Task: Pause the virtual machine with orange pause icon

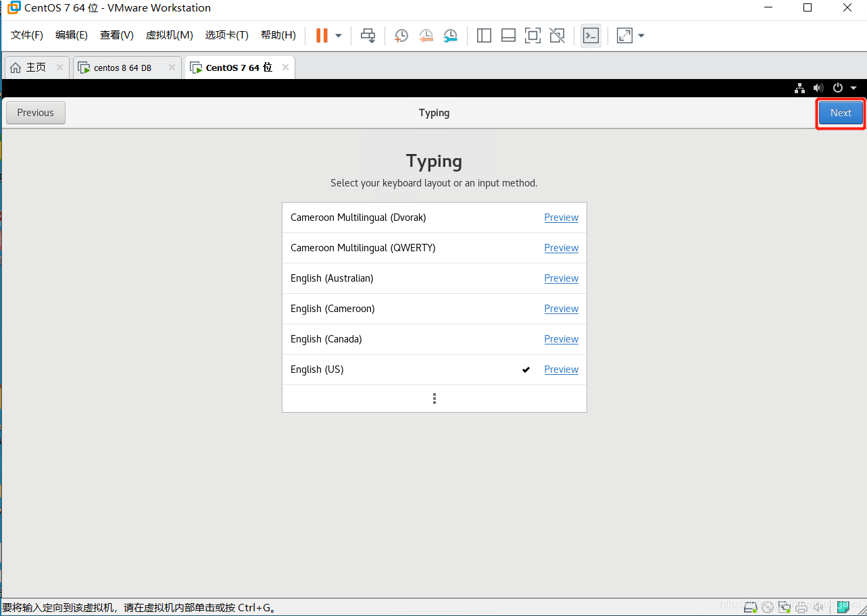Action: coord(322,36)
